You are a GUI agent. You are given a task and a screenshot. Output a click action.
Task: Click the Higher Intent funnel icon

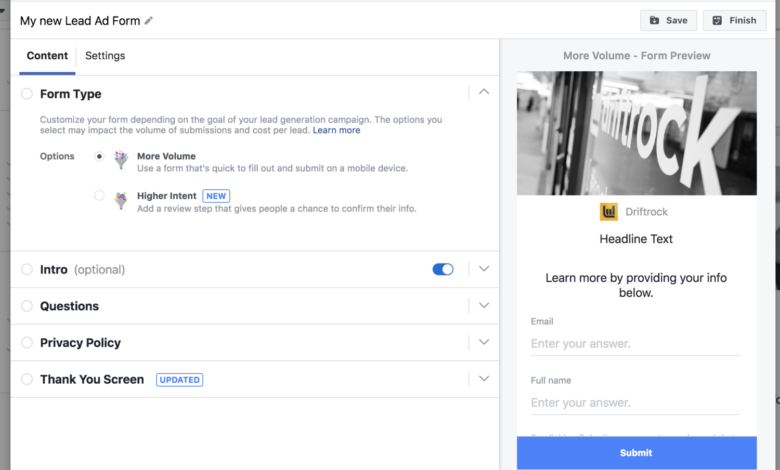coord(121,200)
